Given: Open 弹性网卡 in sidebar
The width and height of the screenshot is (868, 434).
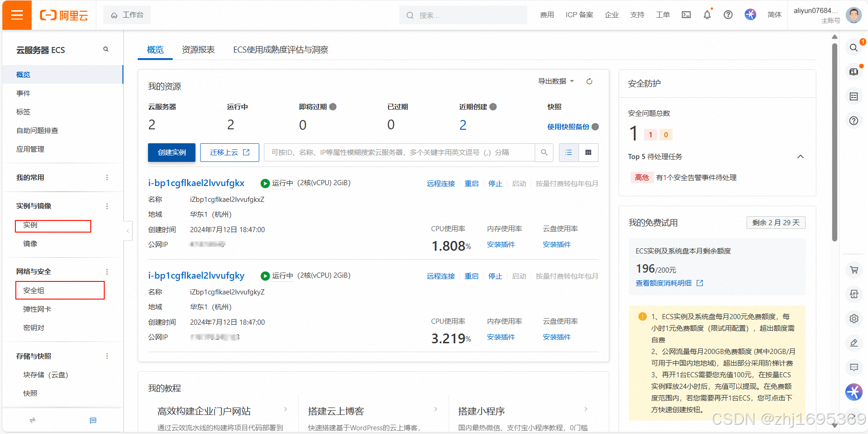Looking at the screenshot, I should point(37,309).
